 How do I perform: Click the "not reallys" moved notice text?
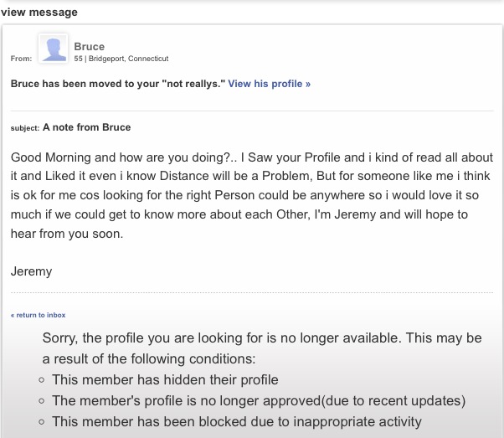(118, 85)
